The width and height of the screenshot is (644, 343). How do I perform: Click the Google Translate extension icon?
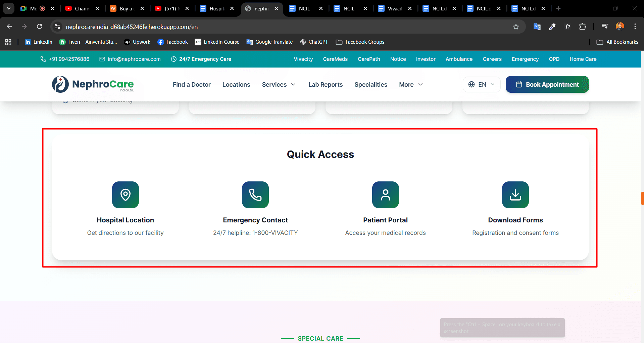click(x=537, y=27)
